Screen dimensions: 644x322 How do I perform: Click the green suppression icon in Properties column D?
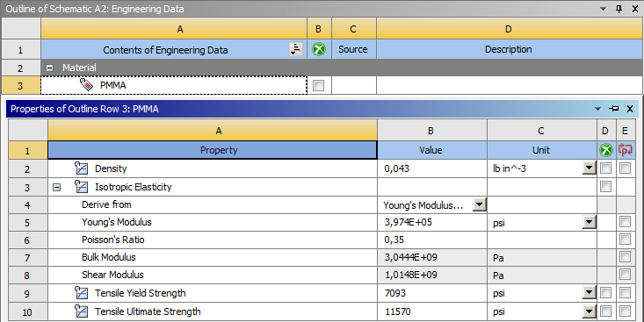pos(605,150)
